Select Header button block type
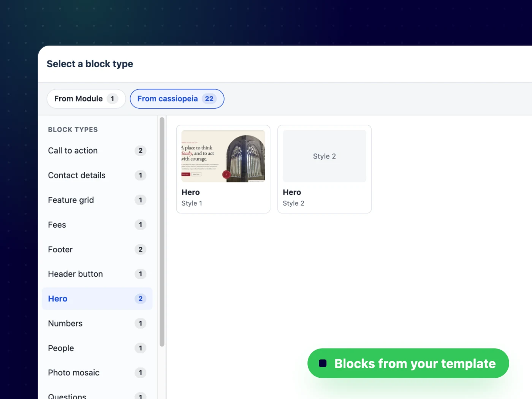Screen dimensions: 532x399 click(x=97, y=274)
